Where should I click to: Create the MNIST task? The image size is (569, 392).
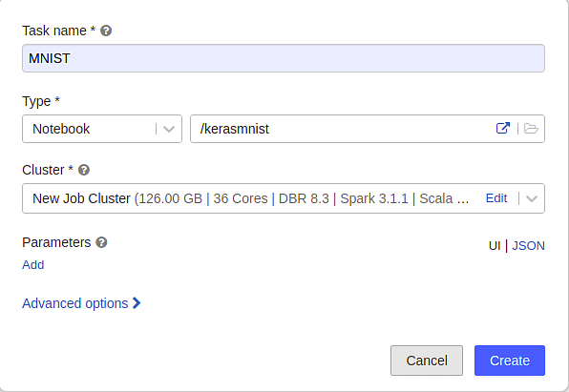click(x=510, y=361)
